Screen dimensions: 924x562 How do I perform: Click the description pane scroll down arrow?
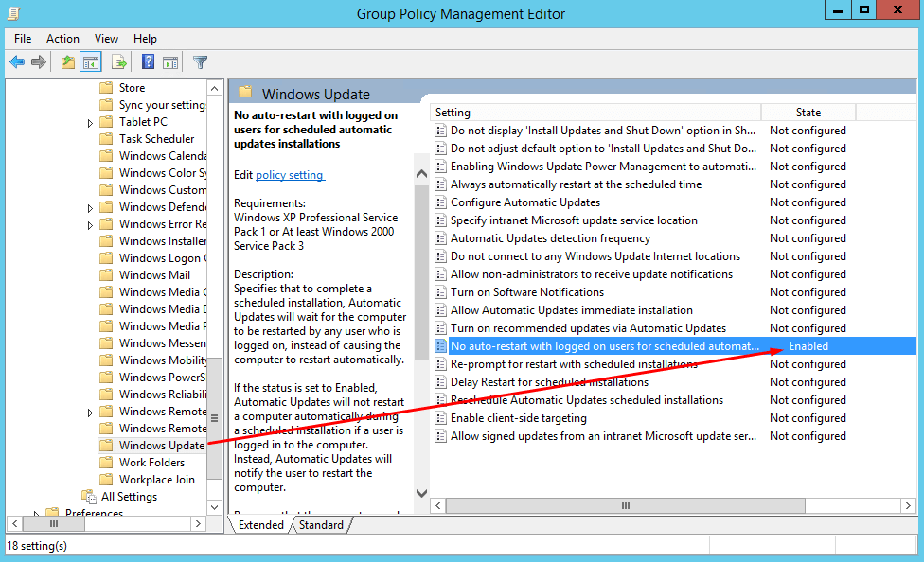click(422, 493)
